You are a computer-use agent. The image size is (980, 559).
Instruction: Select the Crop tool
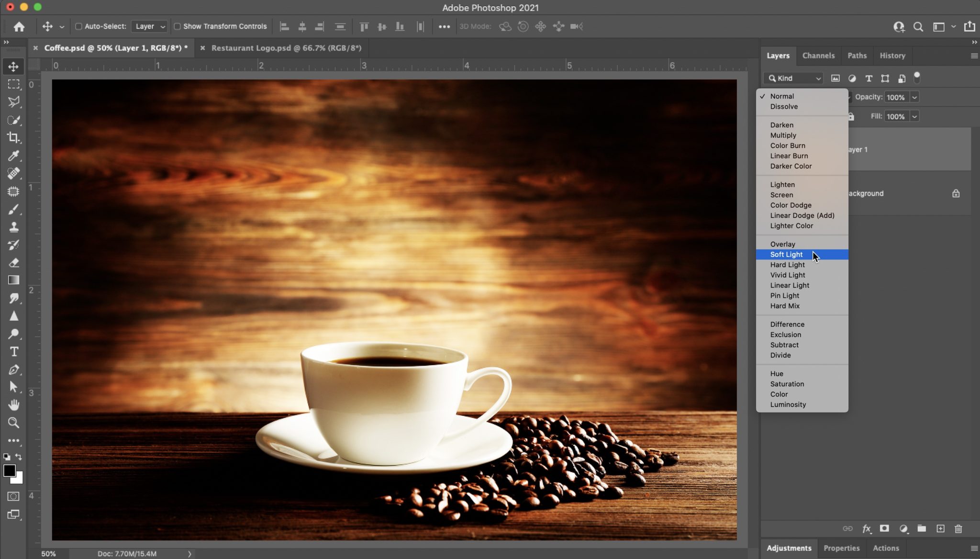pos(13,138)
